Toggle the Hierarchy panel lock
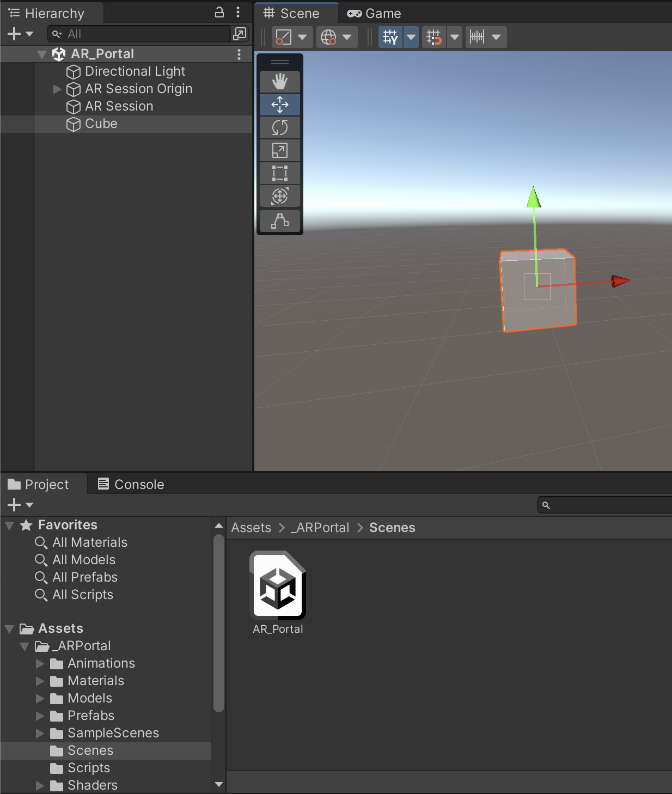 [x=219, y=13]
